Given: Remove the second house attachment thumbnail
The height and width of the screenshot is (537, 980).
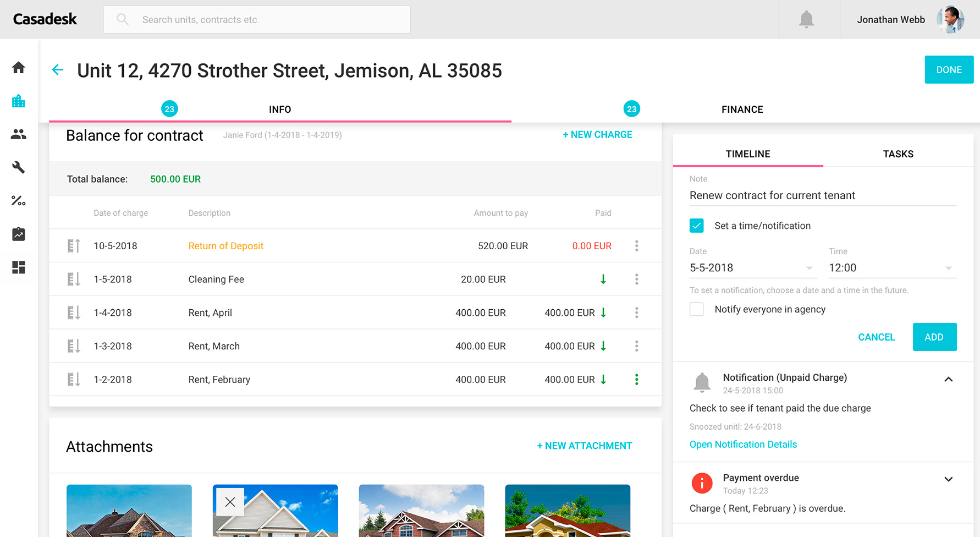Looking at the screenshot, I should point(230,502).
